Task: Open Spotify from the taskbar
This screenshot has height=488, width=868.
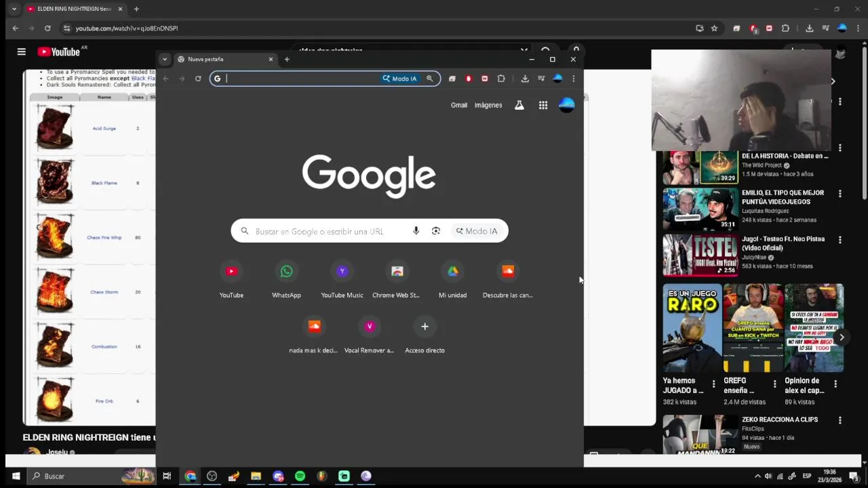Action: coord(300,476)
